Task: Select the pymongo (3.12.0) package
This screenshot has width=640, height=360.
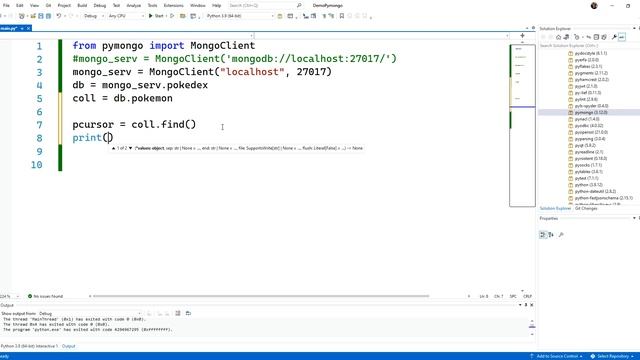Action: pyautogui.click(x=591, y=112)
